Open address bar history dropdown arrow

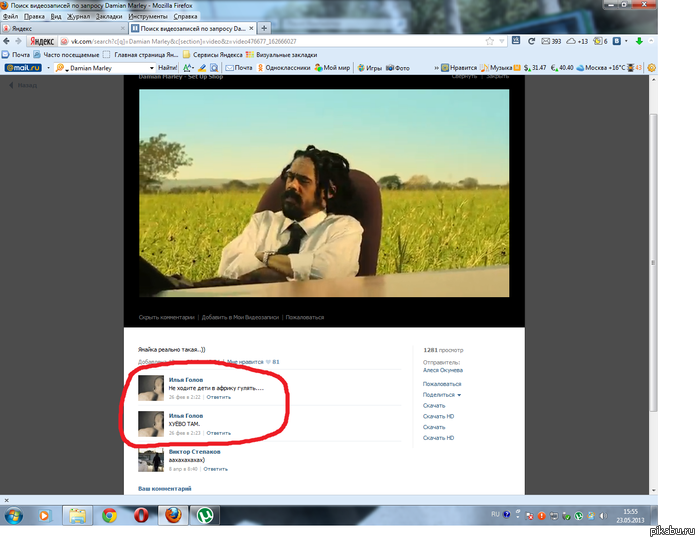pos(502,41)
